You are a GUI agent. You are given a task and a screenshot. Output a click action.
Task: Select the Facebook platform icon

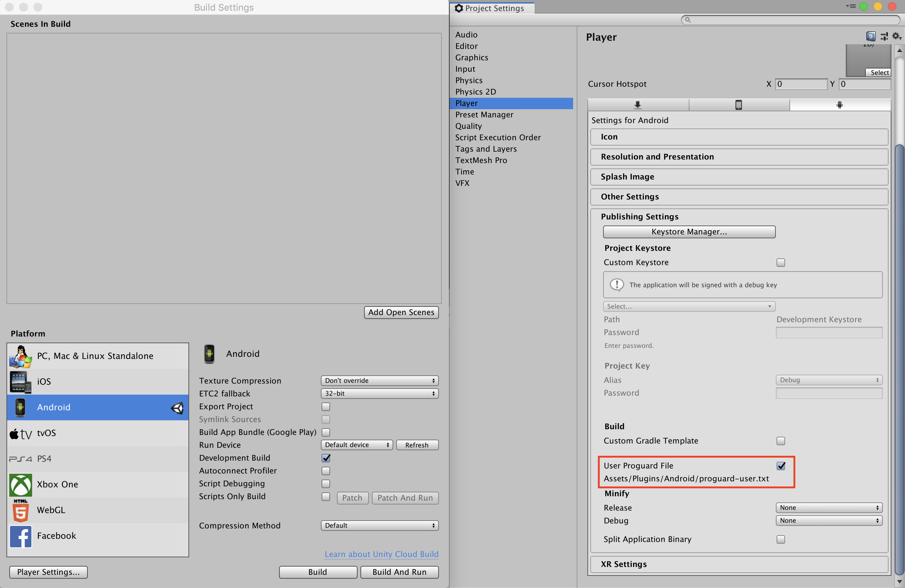click(x=19, y=535)
